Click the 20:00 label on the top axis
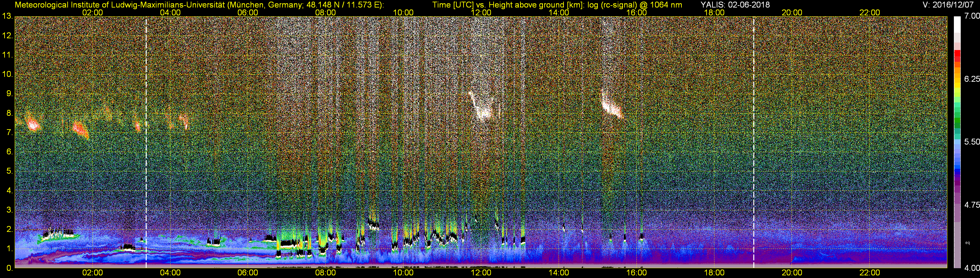 [792, 12]
